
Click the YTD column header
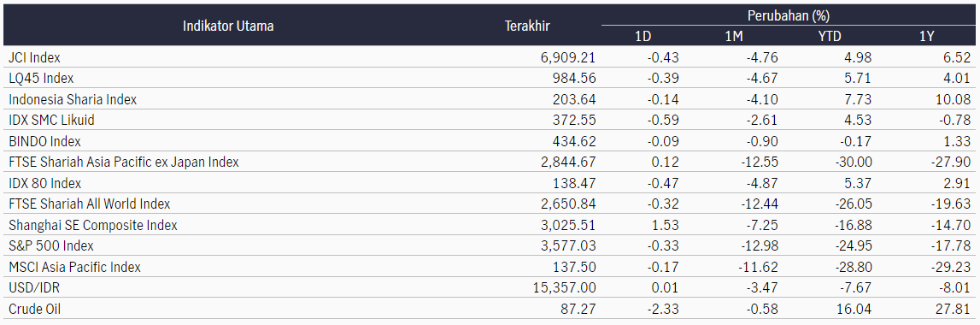click(830, 37)
